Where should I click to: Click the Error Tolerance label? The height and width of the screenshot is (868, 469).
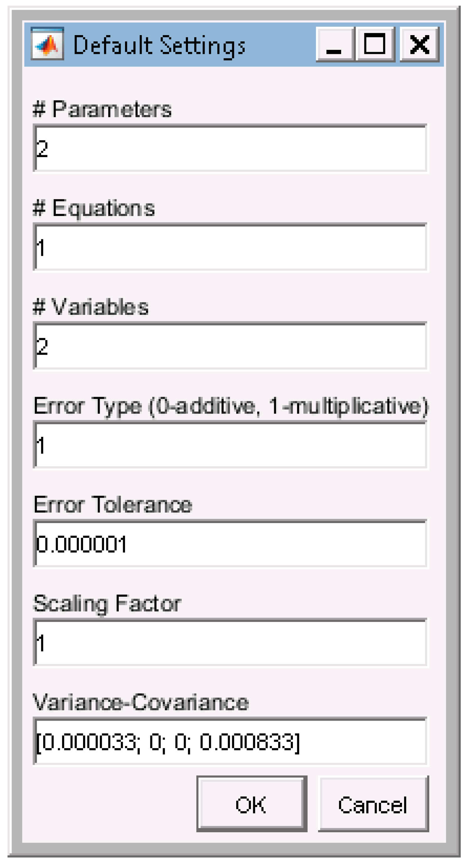coord(113,505)
